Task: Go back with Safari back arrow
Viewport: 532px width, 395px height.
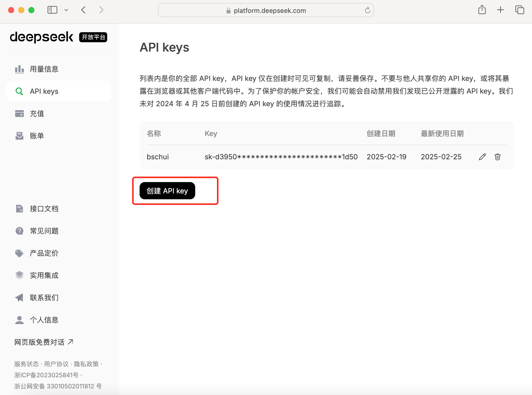Action: [x=83, y=10]
